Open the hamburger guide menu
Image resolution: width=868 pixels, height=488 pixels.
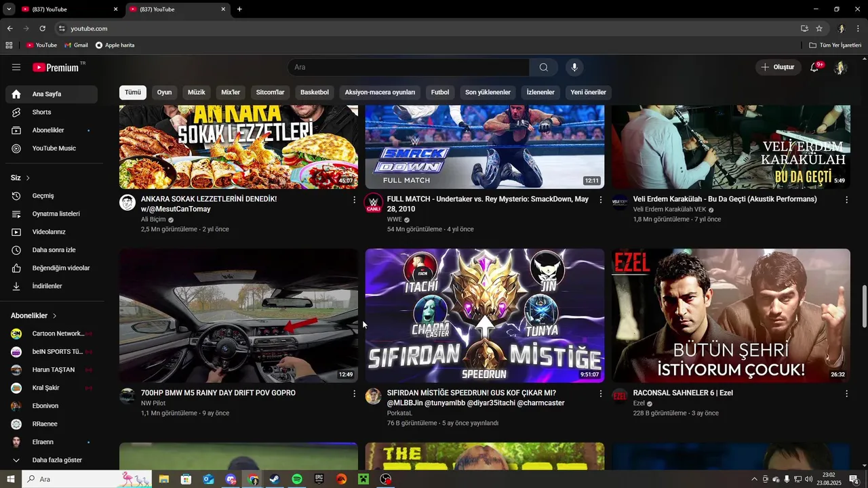pyautogui.click(x=16, y=67)
